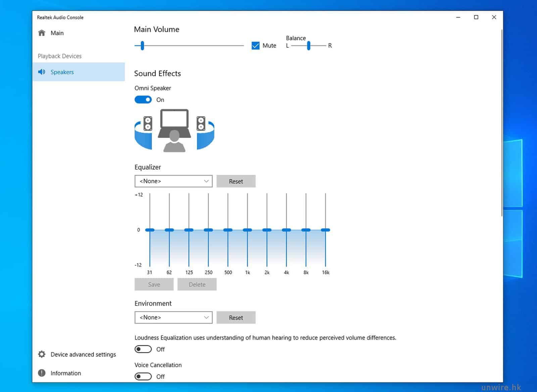Image resolution: width=537 pixels, height=392 pixels.
Task: Select Device advanced settings in sidebar
Action: pos(83,354)
